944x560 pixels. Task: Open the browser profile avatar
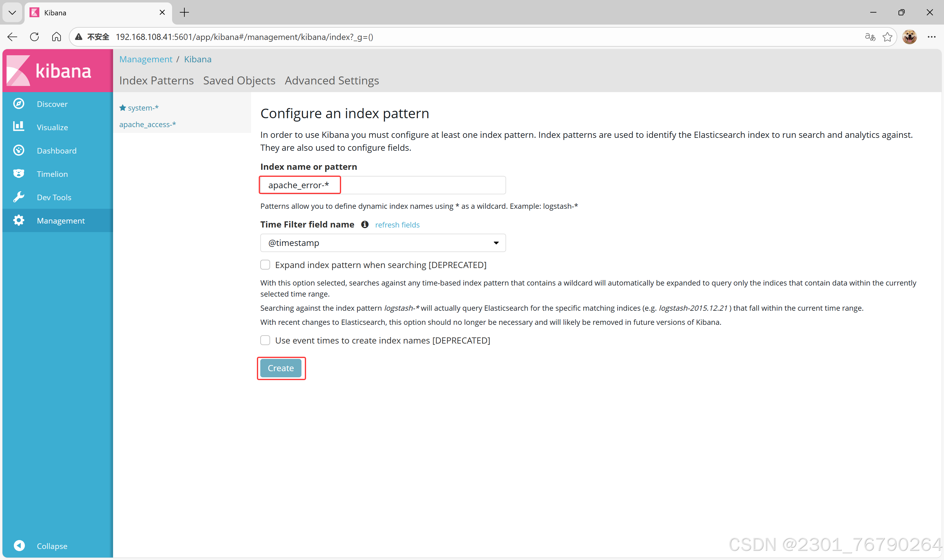click(x=910, y=37)
